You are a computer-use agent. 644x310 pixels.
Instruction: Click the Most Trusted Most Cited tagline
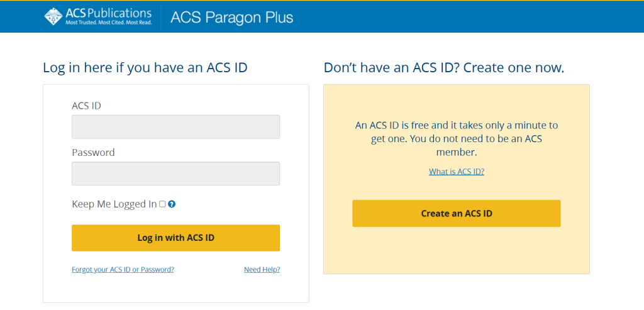pos(108,22)
